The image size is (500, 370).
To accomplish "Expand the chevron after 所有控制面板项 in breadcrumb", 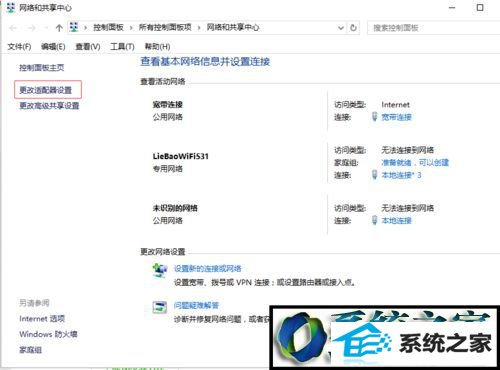I will pyautogui.click(x=199, y=28).
